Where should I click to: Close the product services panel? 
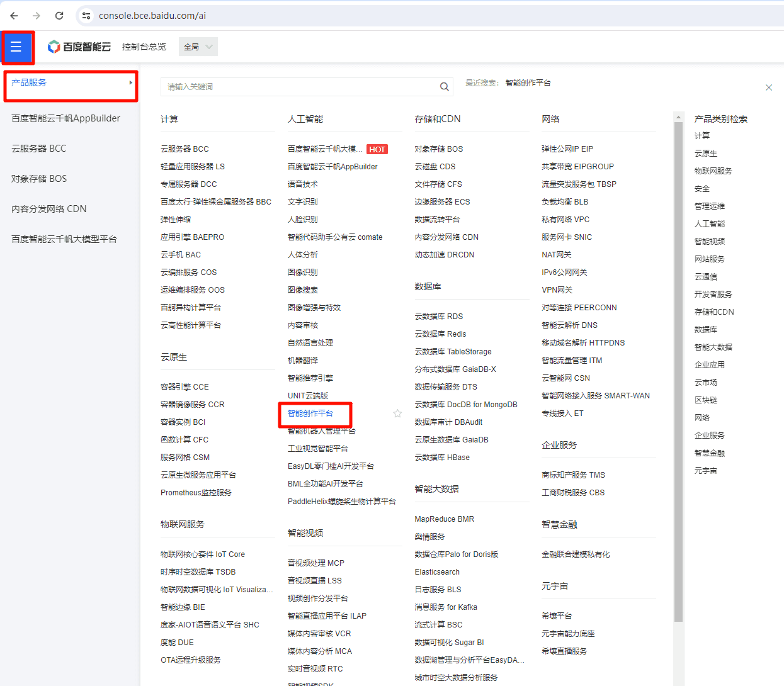click(x=769, y=87)
